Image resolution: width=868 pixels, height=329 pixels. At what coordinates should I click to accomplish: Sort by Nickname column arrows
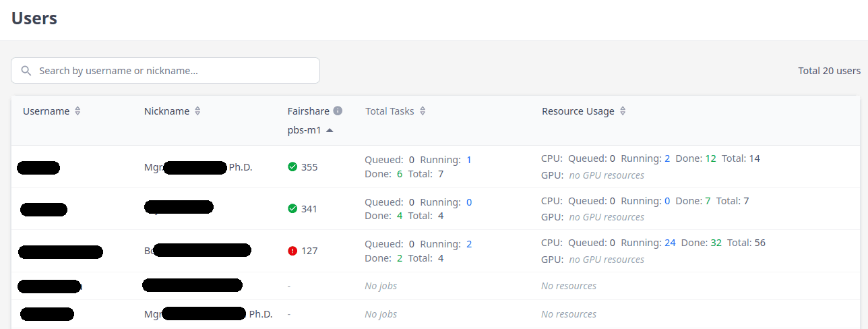pyautogui.click(x=197, y=111)
